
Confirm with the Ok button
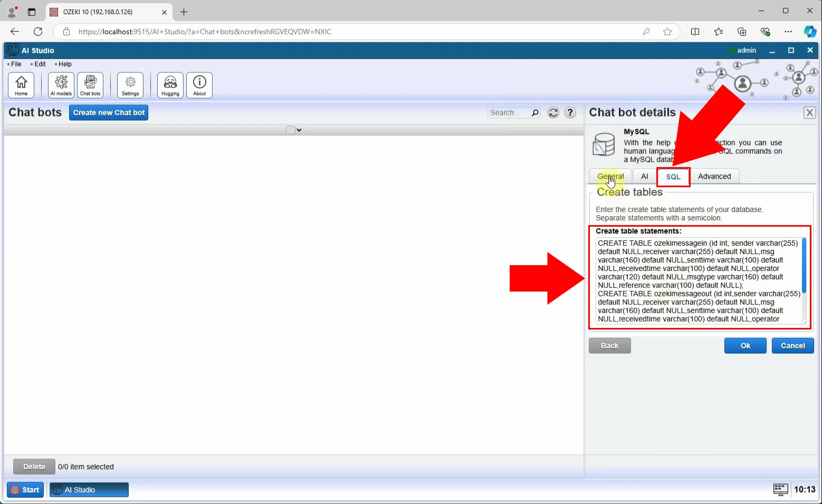coord(745,346)
